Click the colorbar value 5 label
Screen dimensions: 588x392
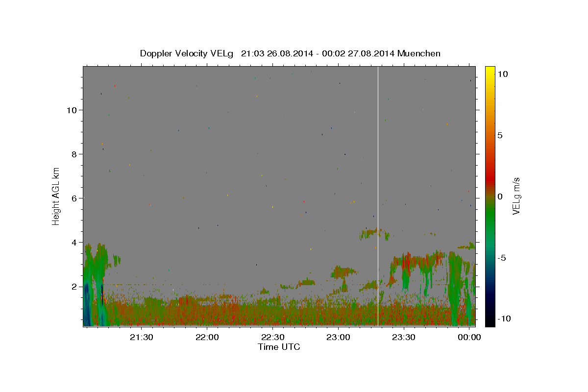500,135
